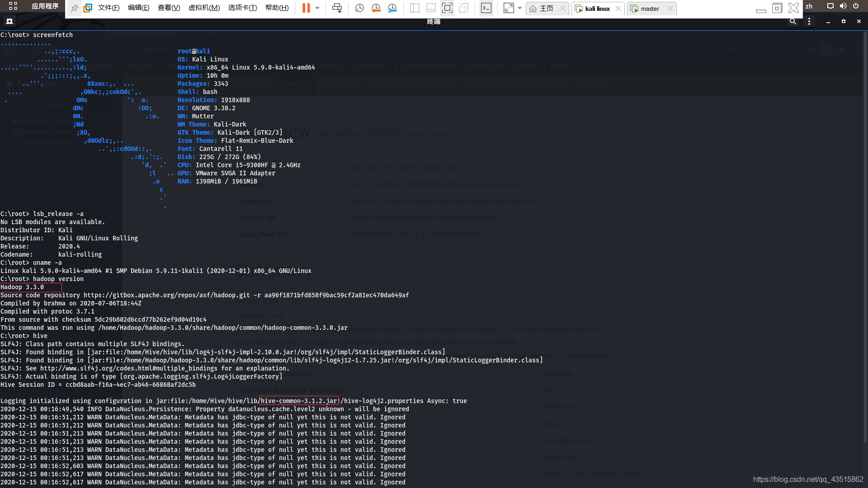Pause the virtual machine with orange button

306,8
